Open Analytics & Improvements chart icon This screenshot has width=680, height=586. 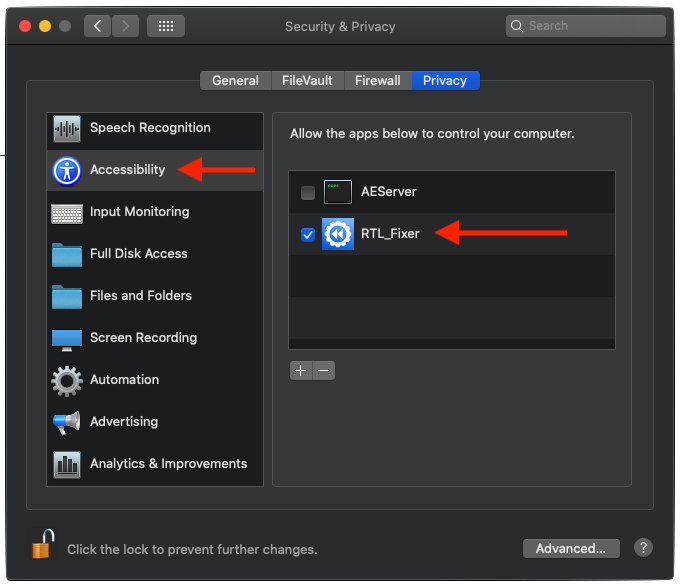67,465
